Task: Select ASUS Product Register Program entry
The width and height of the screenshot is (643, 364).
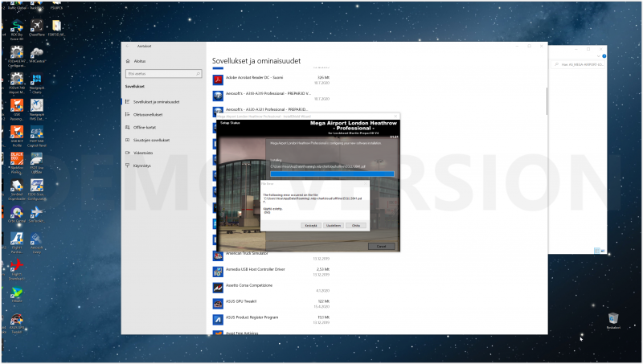Action: [271, 319]
